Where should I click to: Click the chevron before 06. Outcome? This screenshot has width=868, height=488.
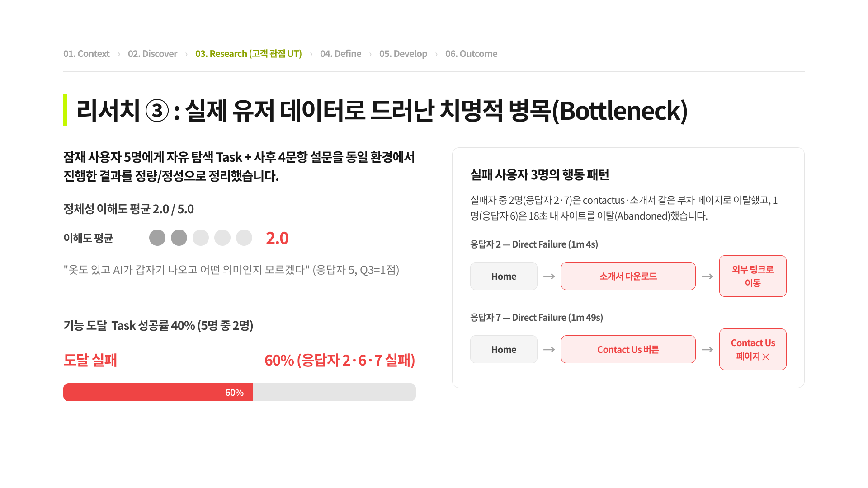436,54
